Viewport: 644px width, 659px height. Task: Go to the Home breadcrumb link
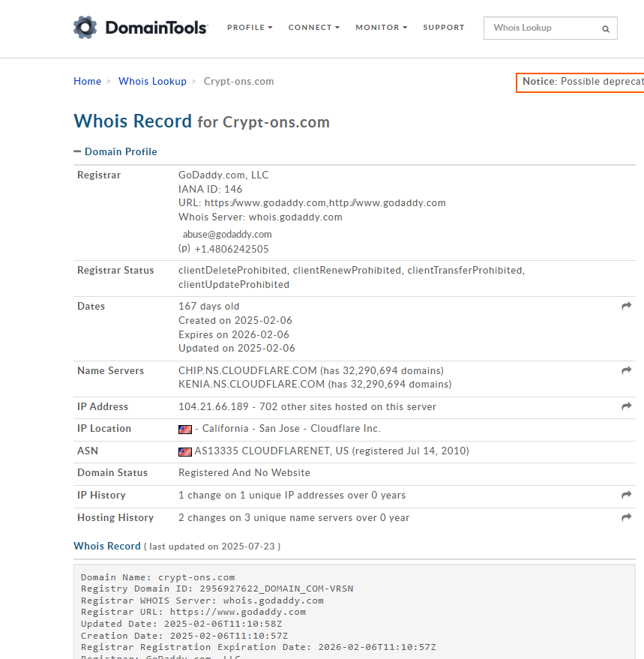[88, 81]
